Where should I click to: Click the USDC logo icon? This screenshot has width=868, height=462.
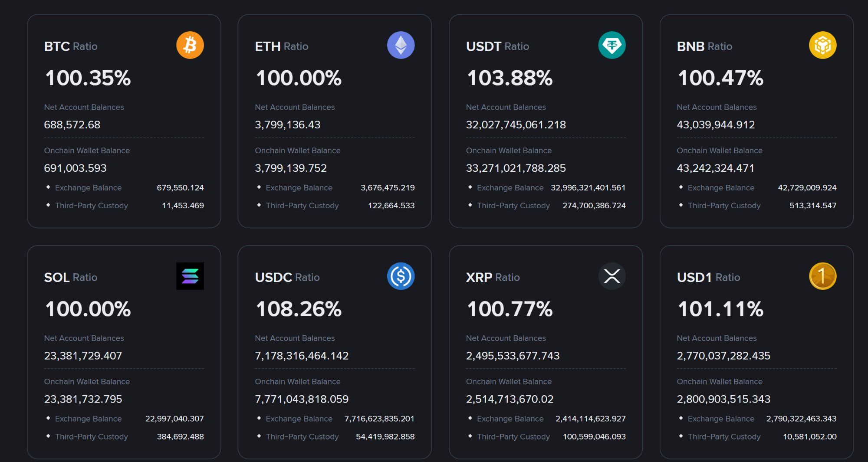(x=401, y=276)
